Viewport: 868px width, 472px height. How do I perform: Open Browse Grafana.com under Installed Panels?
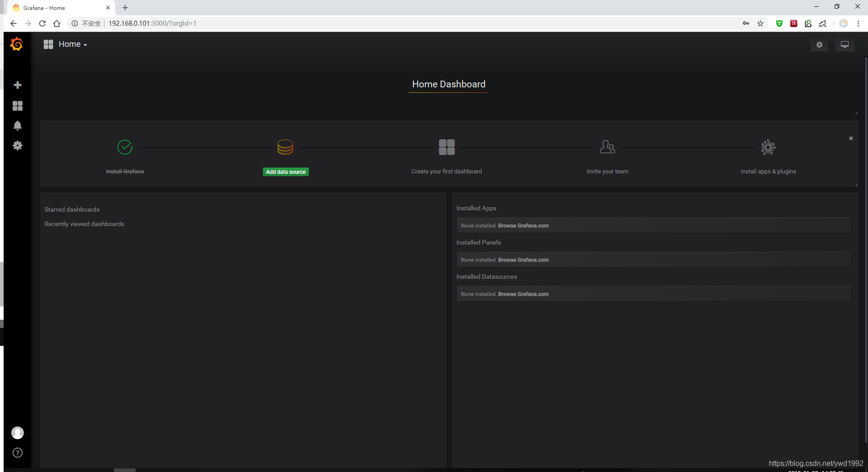pyautogui.click(x=523, y=260)
